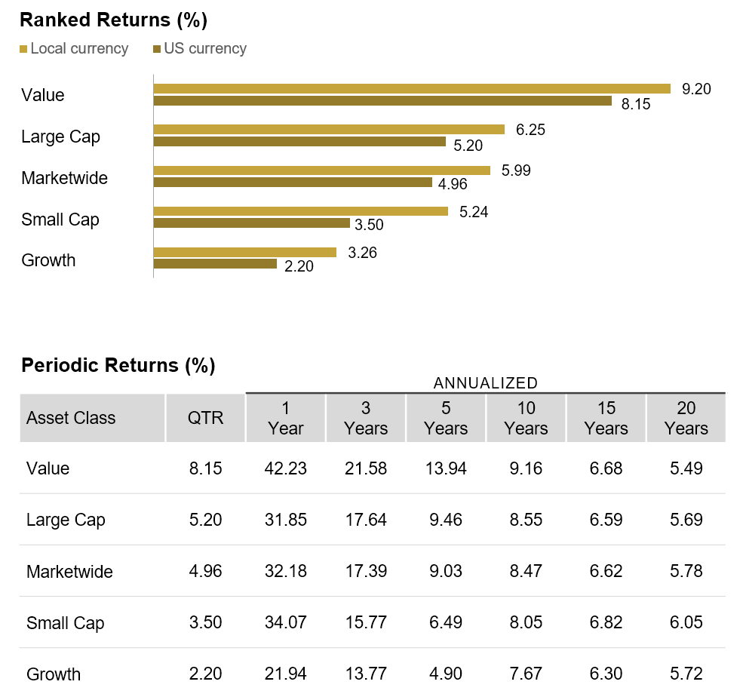Click the Marketwide row label in the table
The image size is (743, 700).
click(69, 572)
